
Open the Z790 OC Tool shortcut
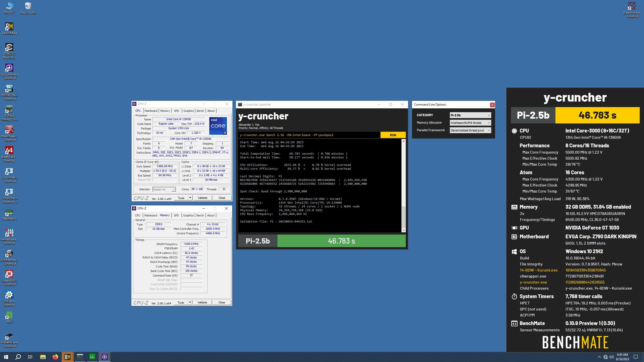[9, 51]
